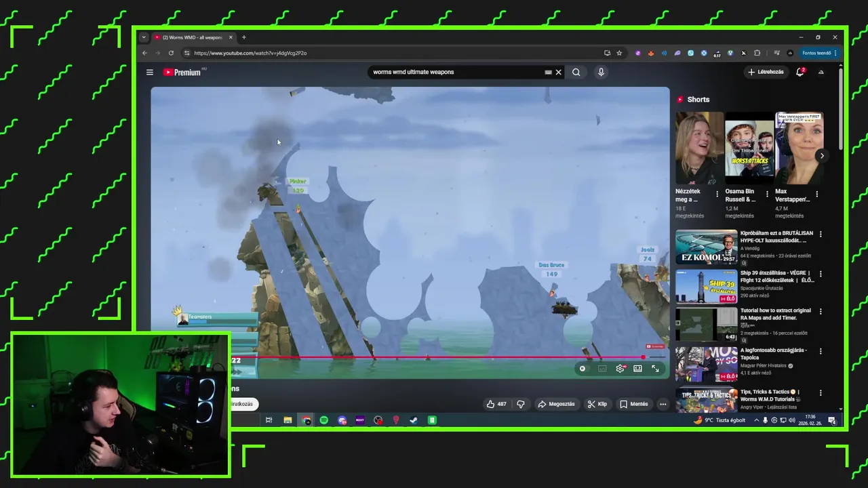Open video player settings gear

[x=620, y=369]
